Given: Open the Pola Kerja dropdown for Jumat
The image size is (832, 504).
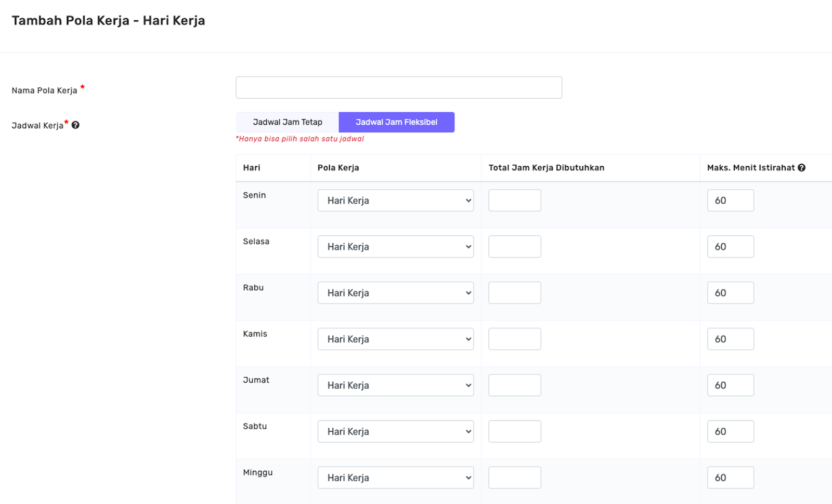Looking at the screenshot, I should coord(395,385).
